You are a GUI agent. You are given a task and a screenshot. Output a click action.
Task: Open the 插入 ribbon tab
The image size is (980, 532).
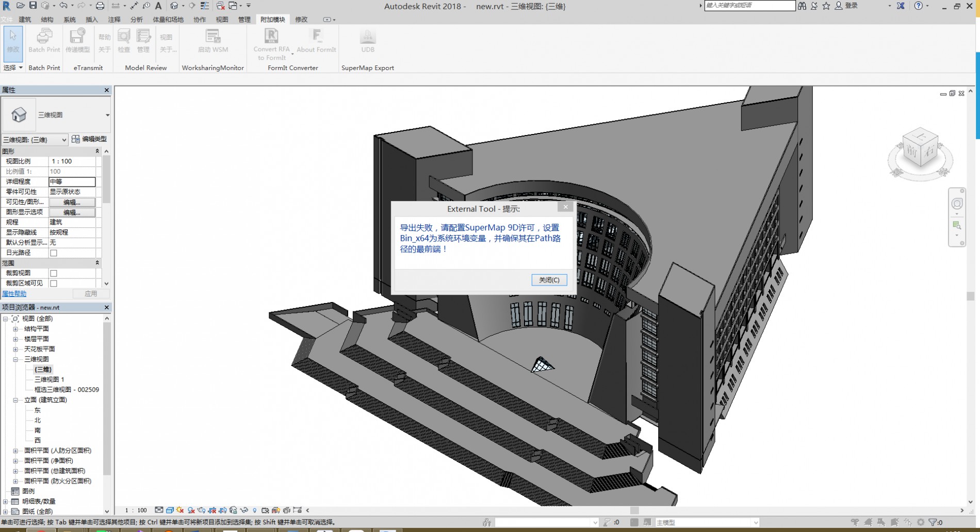point(91,20)
